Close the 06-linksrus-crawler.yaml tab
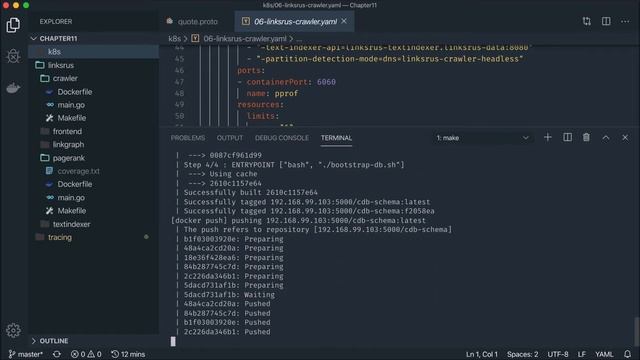640x360 pixels. (x=344, y=21)
